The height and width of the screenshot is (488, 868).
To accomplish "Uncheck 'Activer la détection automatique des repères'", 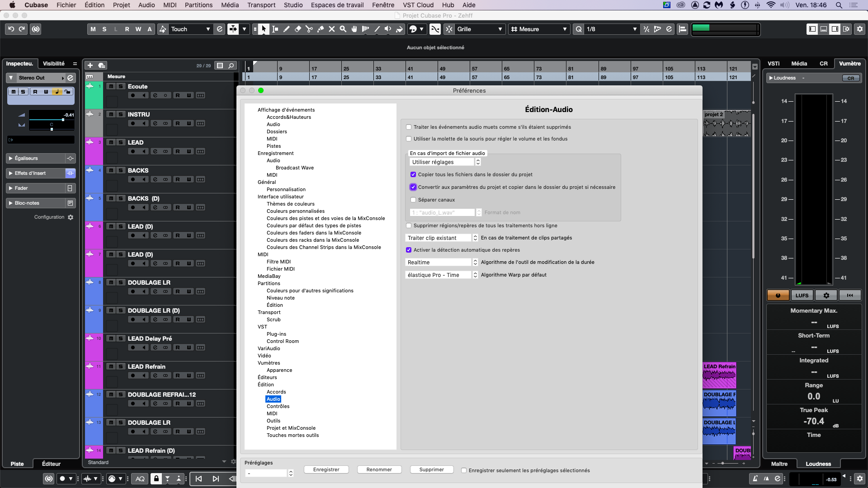I will [x=409, y=250].
